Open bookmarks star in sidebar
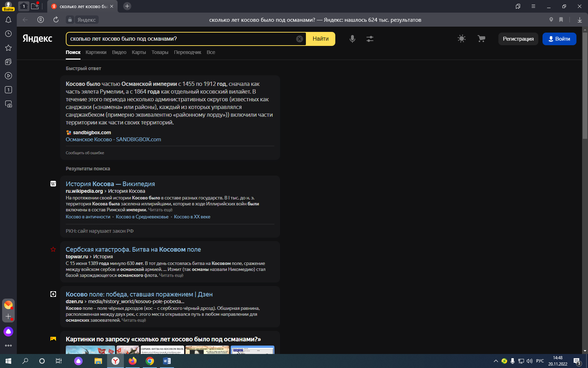Image resolution: width=588 pixels, height=368 pixels. [x=8, y=48]
